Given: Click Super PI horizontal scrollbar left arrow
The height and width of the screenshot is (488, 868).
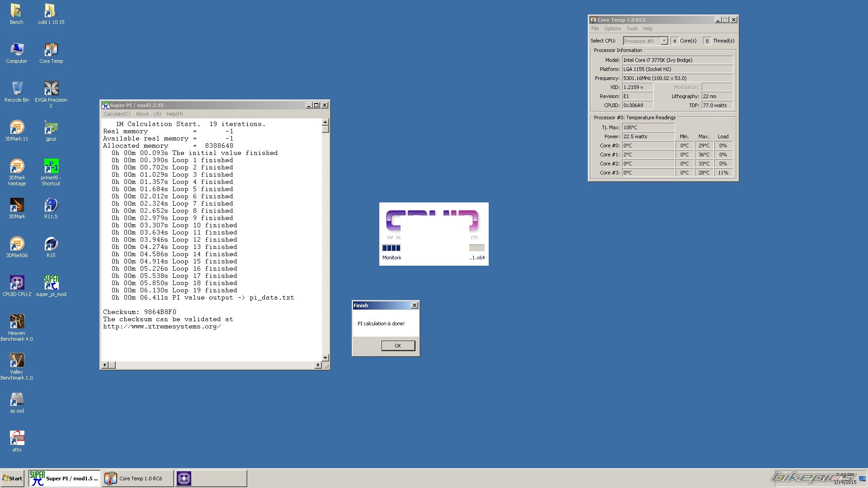Looking at the screenshot, I should point(105,365).
